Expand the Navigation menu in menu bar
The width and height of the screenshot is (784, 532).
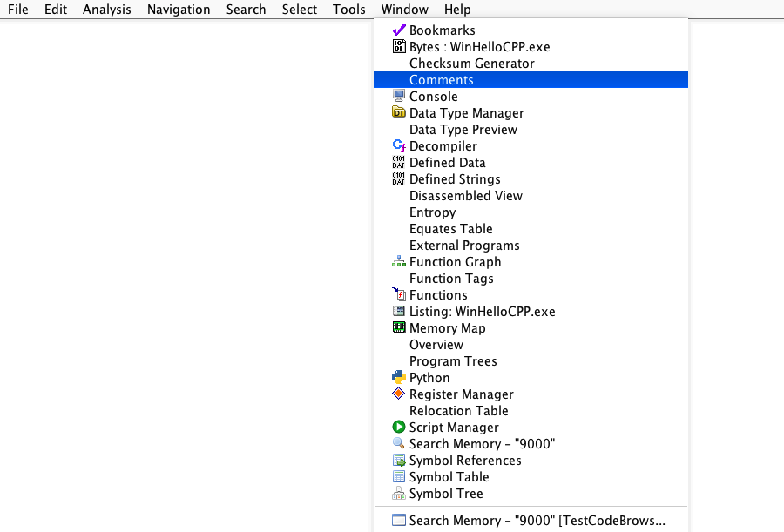pos(179,10)
